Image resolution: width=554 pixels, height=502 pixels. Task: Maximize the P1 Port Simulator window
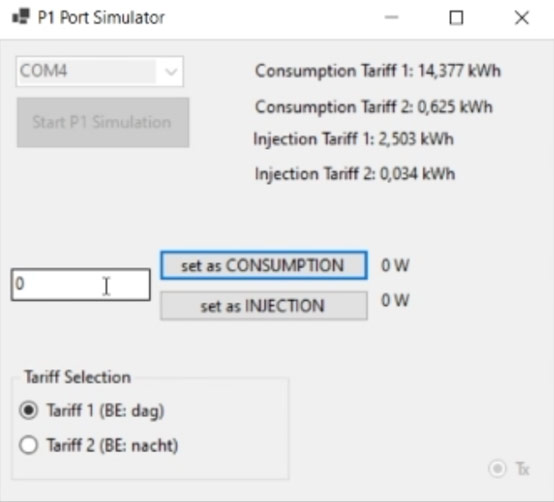456,17
